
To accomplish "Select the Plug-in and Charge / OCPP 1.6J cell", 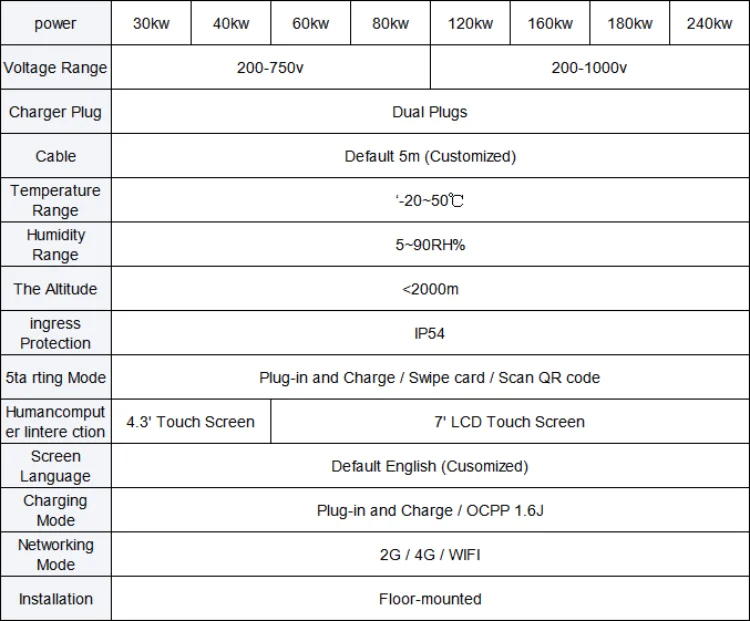I will click(429, 510).
